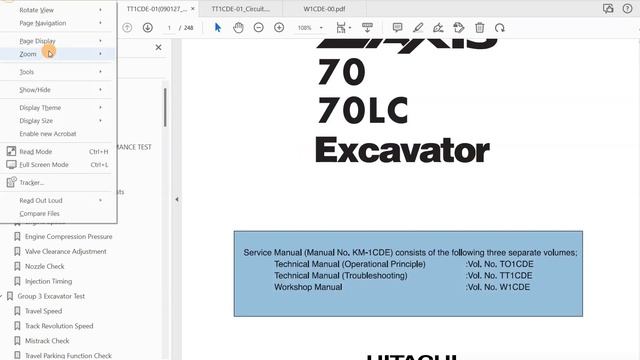Switch to the TT1CDE-01_Circuit tab
640x360 pixels.
click(241, 9)
